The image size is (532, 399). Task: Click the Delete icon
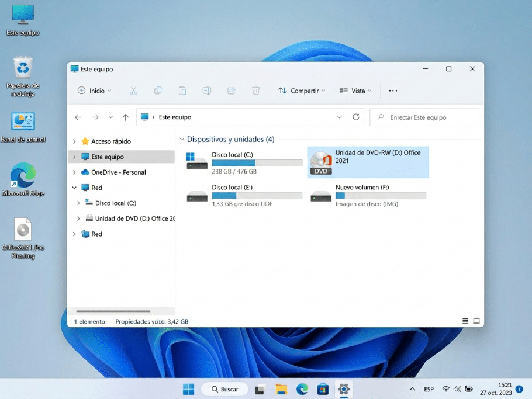point(255,91)
